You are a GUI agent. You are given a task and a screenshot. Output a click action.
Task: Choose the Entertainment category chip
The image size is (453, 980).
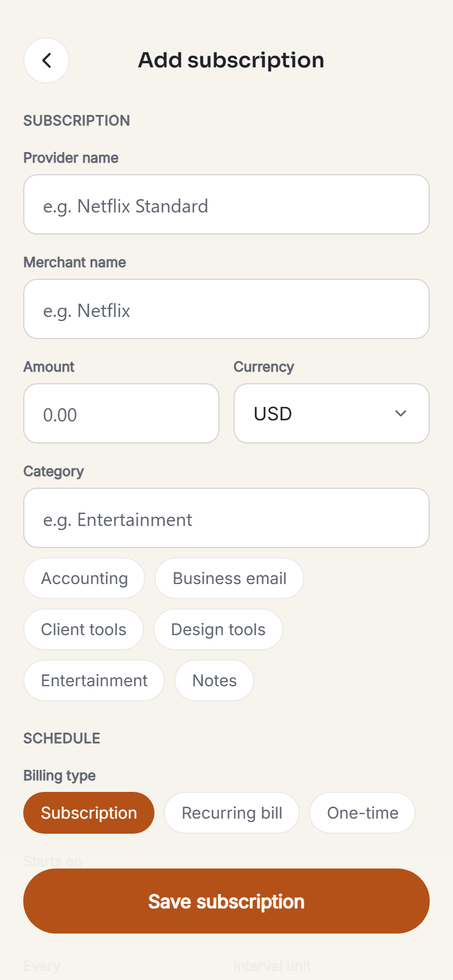pyautogui.click(x=94, y=680)
